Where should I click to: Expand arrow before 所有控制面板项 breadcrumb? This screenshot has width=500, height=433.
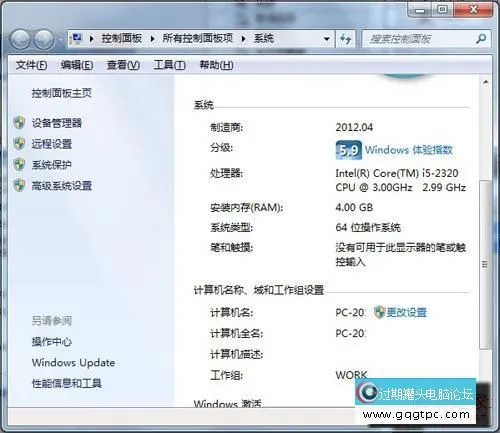(x=153, y=39)
